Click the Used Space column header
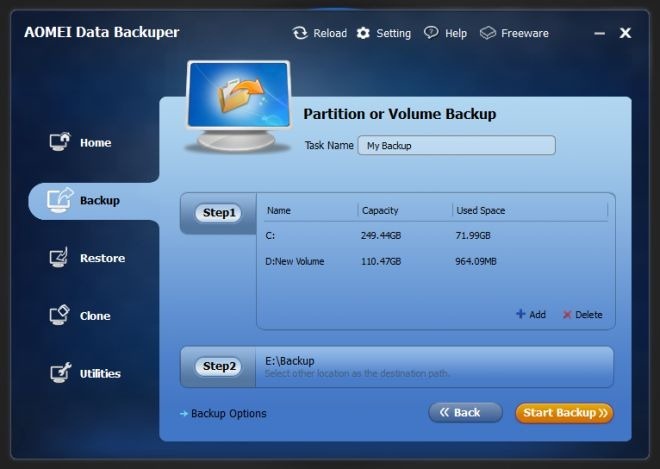The height and width of the screenshot is (469, 660). pyautogui.click(x=481, y=211)
